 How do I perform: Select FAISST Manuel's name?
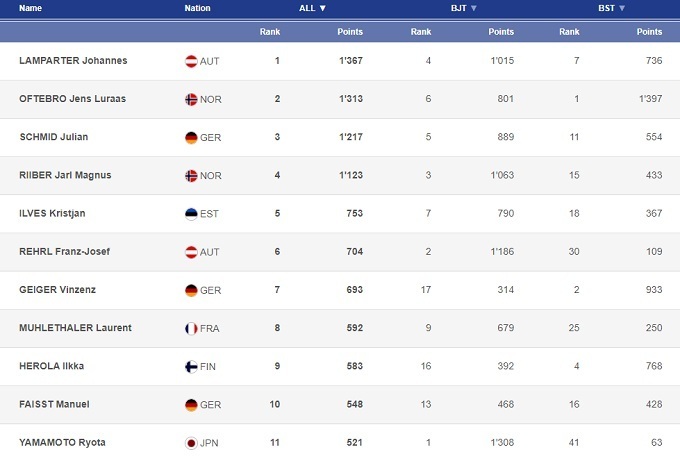tap(52, 404)
